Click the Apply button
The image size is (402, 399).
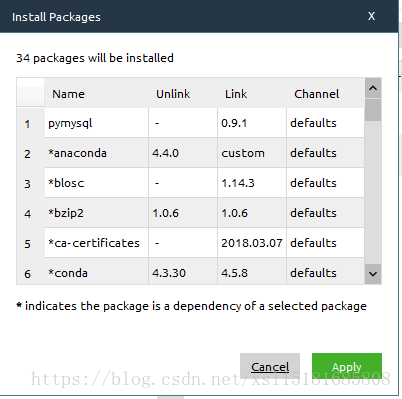tap(347, 367)
